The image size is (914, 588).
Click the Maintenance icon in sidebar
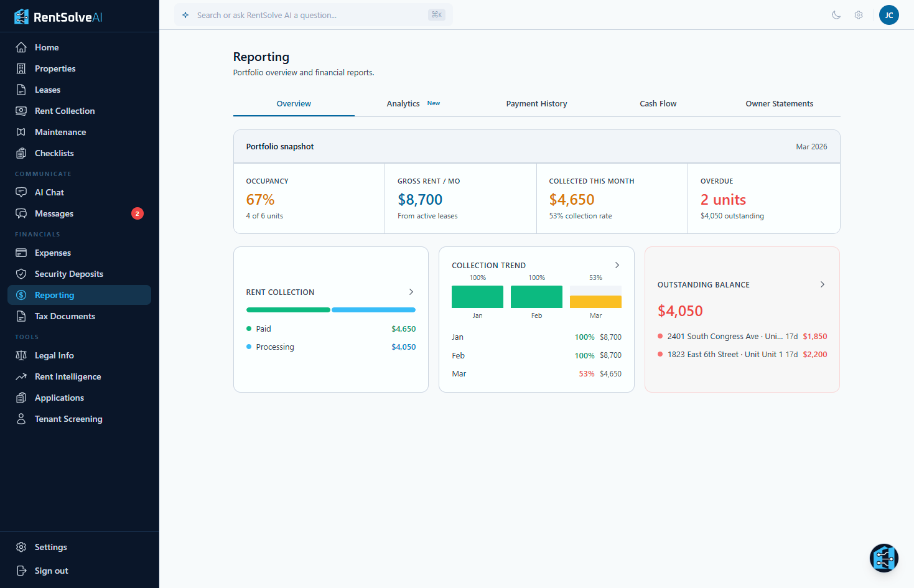21,132
